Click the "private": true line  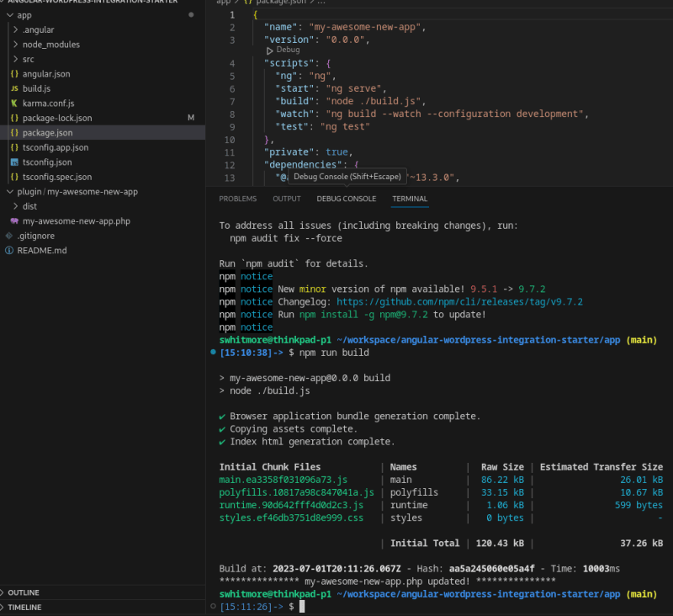[308, 152]
